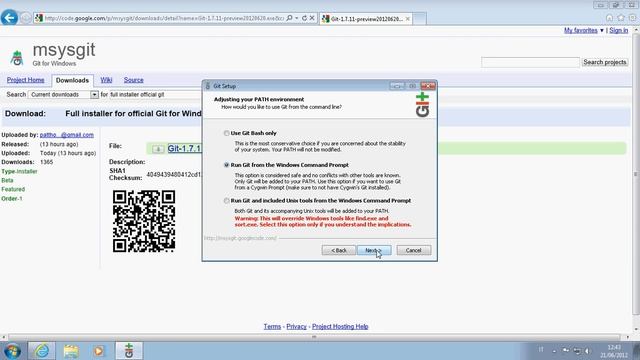Open the Terms footer link
The width and height of the screenshot is (640, 360).
[272, 327]
